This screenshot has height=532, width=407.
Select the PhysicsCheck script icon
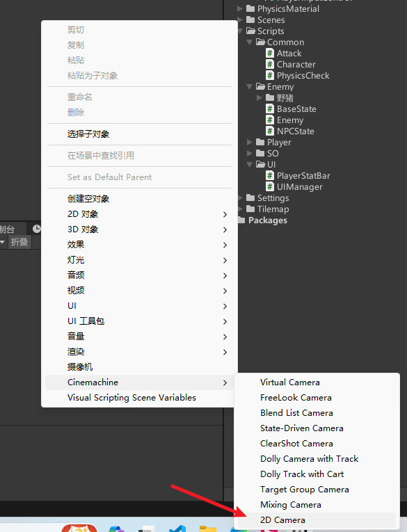[270, 76]
